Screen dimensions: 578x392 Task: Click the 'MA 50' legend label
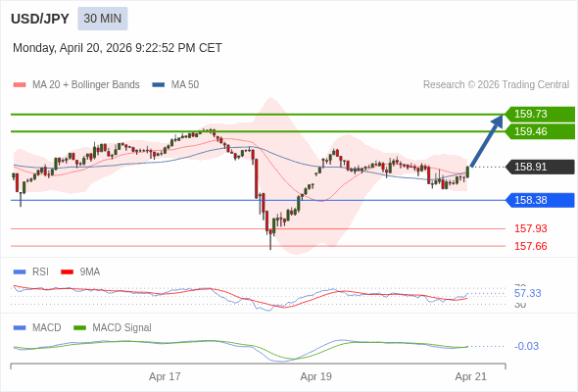185,85
